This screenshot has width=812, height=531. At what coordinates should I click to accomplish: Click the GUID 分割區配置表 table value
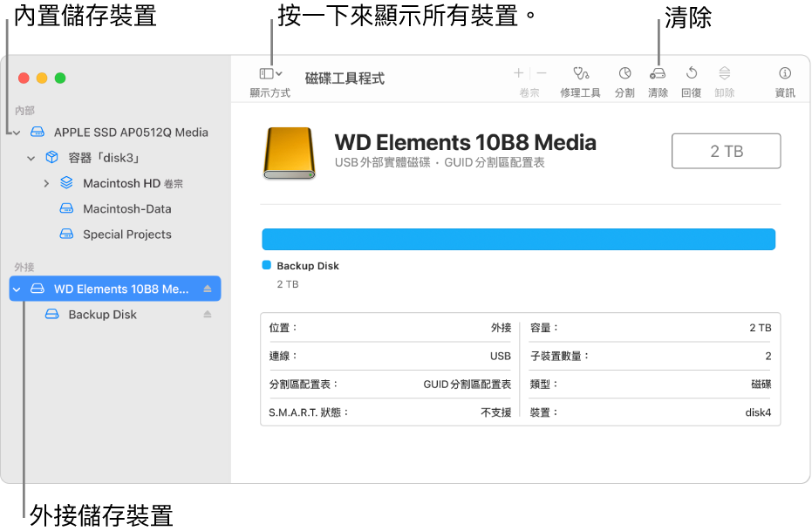click(x=467, y=385)
